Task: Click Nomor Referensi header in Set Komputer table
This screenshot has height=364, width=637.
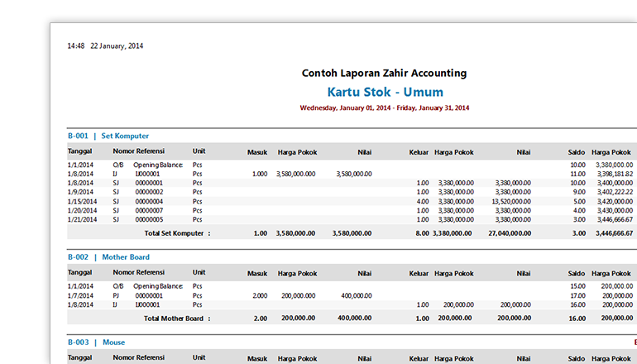Action: [138, 151]
